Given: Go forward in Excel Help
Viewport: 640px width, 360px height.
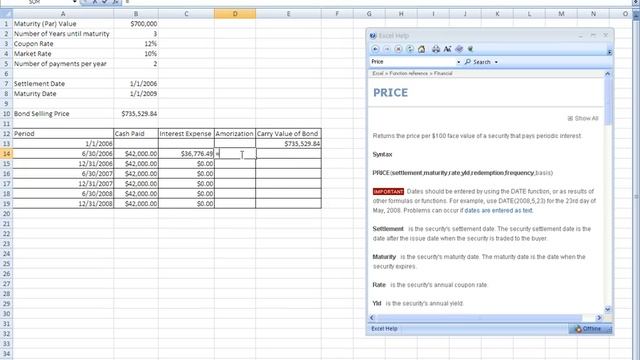Looking at the screenshot, I should point(387,49).
